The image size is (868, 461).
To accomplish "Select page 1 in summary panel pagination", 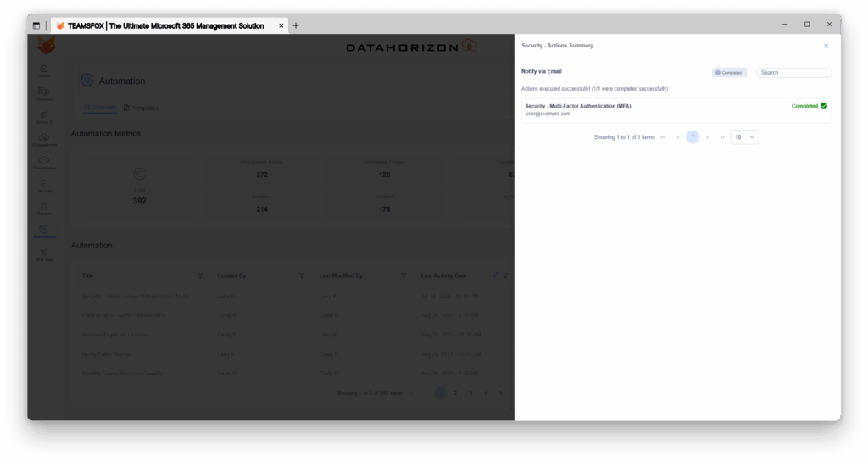I will [693, 137].
